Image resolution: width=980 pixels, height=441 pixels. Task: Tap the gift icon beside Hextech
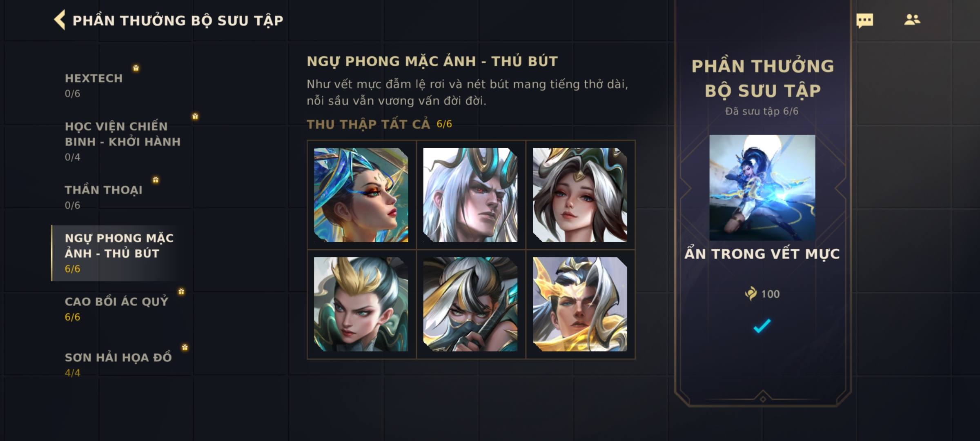[136, 68]
